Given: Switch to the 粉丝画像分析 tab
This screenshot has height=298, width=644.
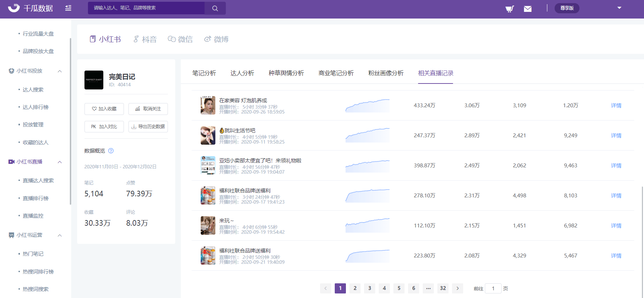Looking at the screenshot, I should coord(386,73).
